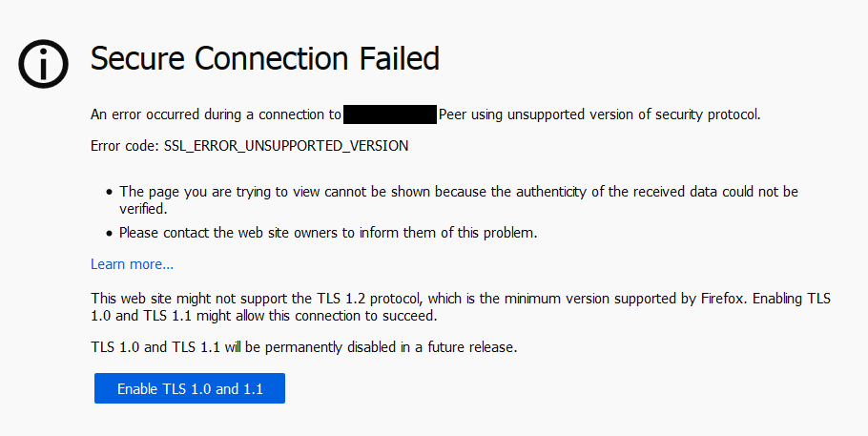Open the Learn more link
This screenshot has height=436, width=868.
click(132, 264)
